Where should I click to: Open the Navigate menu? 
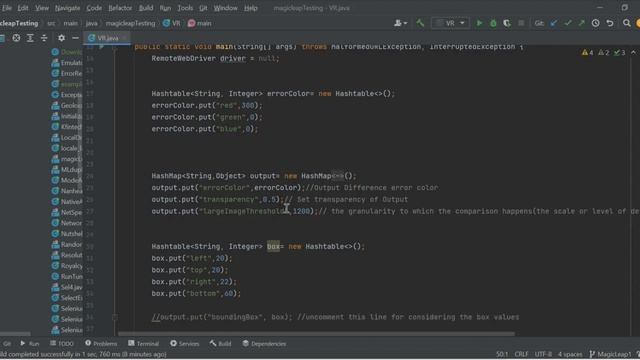point(67,8)
